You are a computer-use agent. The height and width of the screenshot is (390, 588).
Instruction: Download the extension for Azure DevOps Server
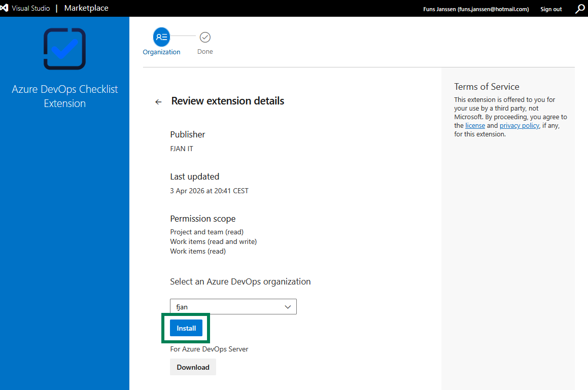193,366
